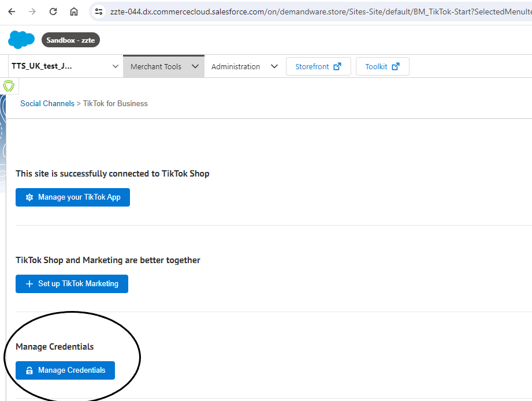
Task: Follow the Social Channels breadcrumb link
Action: [x=47, y=104]
